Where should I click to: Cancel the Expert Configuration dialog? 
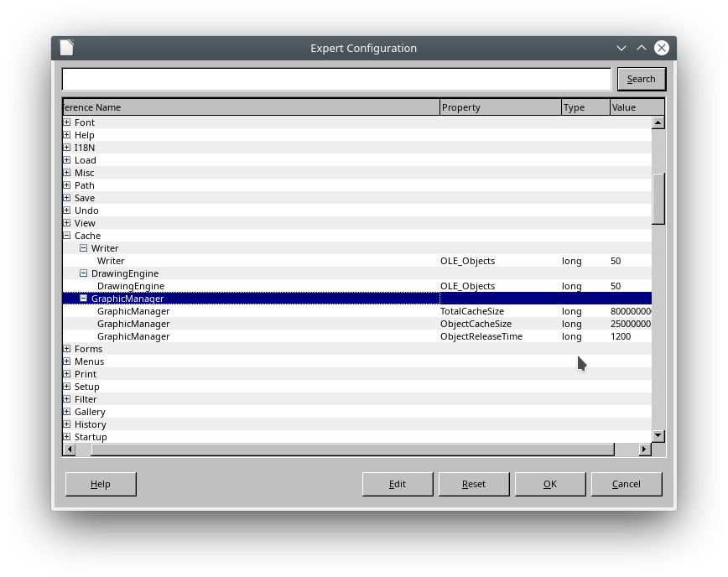coord(626,484)
